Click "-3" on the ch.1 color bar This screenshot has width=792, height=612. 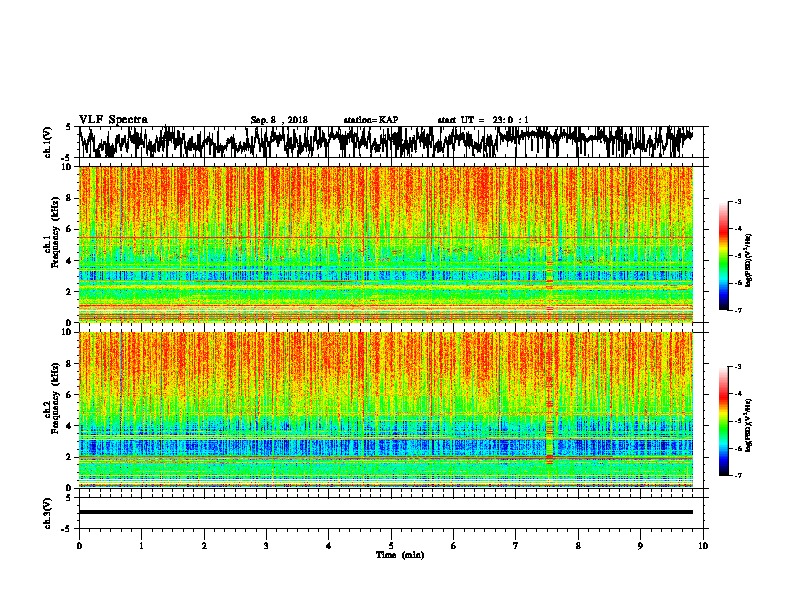[x=737, y=201]
